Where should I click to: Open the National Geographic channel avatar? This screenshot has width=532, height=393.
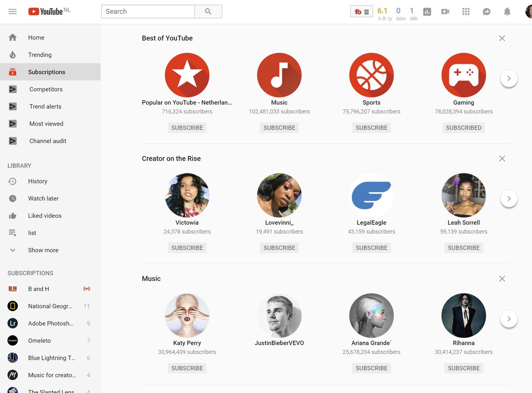pos(12,307)
